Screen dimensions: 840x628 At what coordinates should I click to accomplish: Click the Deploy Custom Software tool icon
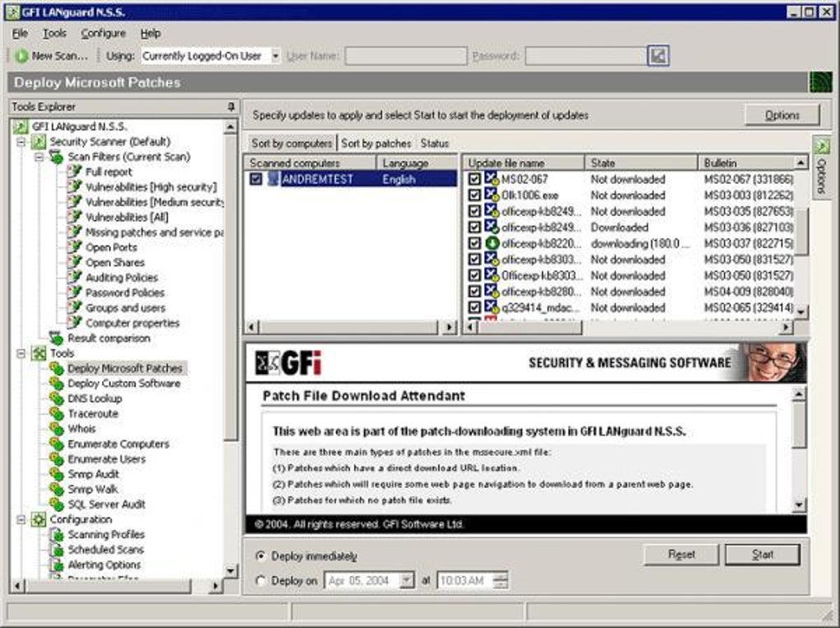56,383
